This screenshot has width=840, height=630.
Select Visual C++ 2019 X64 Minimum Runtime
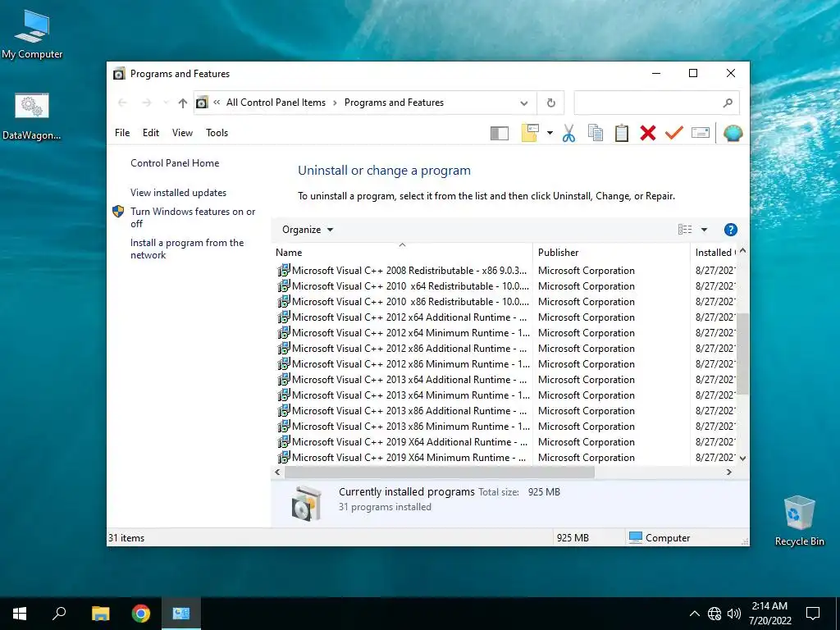[504, 458]
